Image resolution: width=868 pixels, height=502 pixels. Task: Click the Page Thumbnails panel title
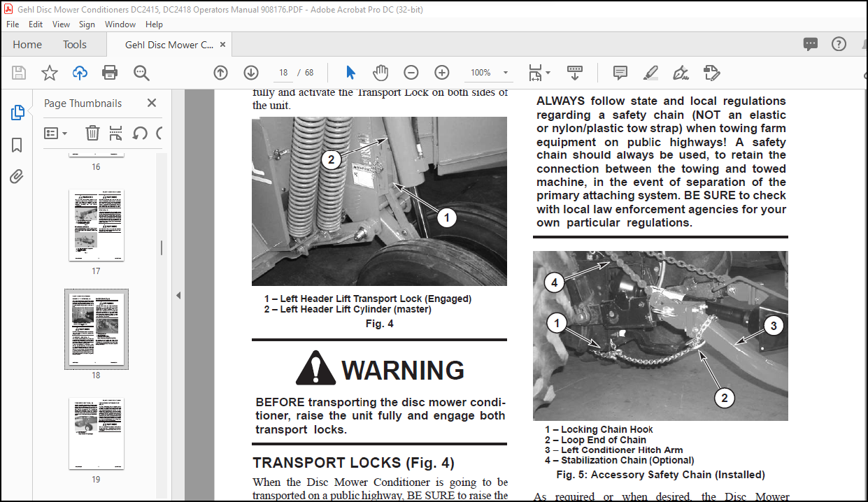83,103
